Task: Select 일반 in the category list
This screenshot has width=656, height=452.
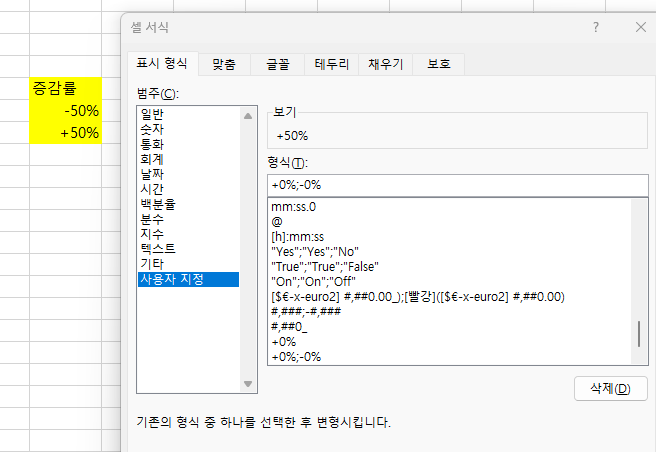Action: 188,114
